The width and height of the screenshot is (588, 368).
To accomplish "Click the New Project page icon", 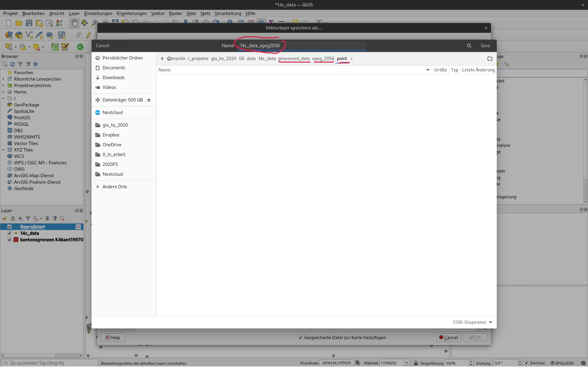I will (x=9, y=23).
